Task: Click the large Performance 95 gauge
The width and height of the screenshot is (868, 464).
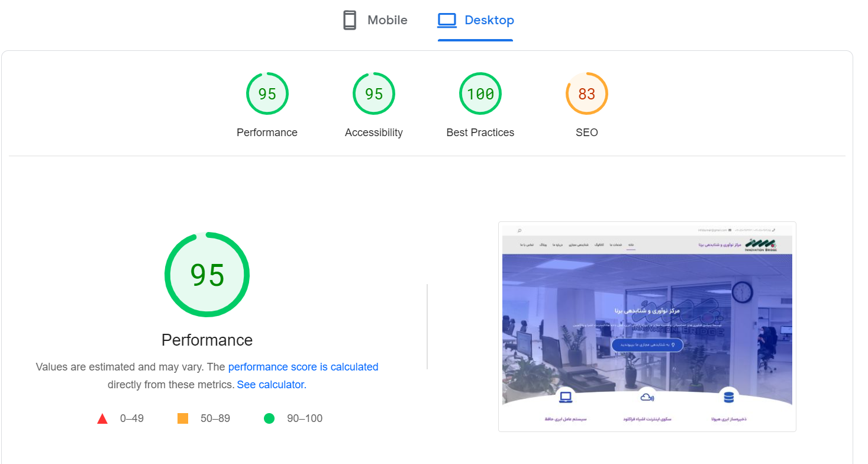Action: pos(207,275)
